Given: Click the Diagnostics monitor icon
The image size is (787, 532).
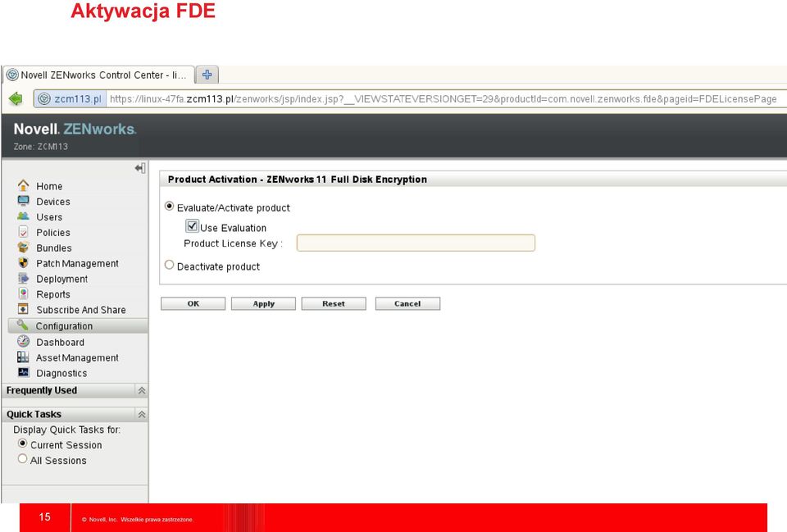Looking at the screenshot, I should (x=24, y=372).
